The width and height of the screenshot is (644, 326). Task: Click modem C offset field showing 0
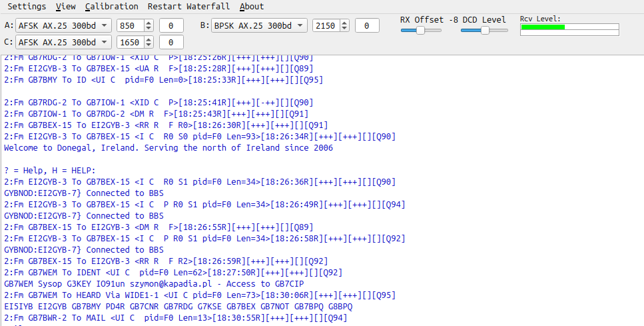click(171, 42)
